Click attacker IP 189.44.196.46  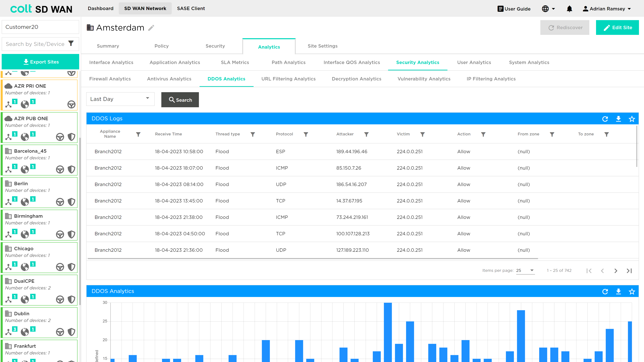coord(352,151)
